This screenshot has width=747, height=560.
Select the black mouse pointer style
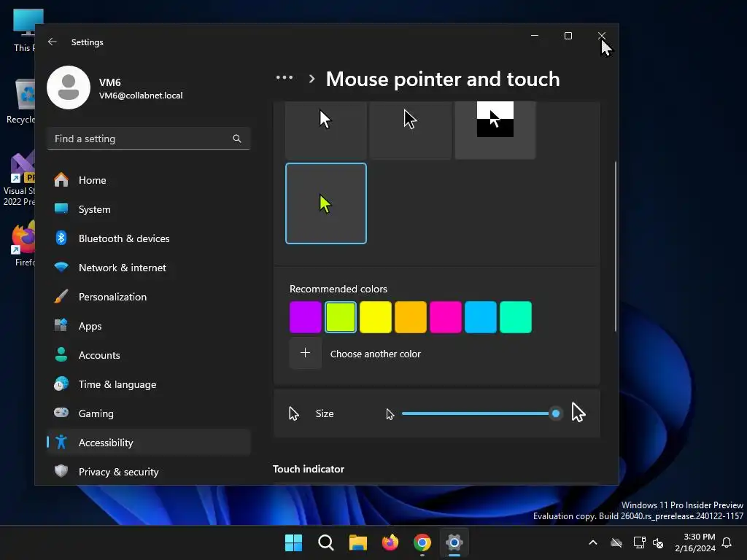tap(410, 130)
